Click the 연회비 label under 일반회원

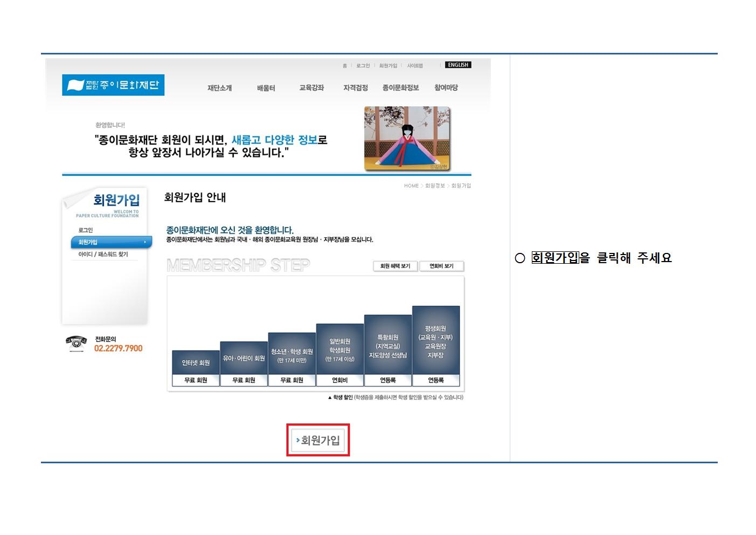(x=339, y=380)
